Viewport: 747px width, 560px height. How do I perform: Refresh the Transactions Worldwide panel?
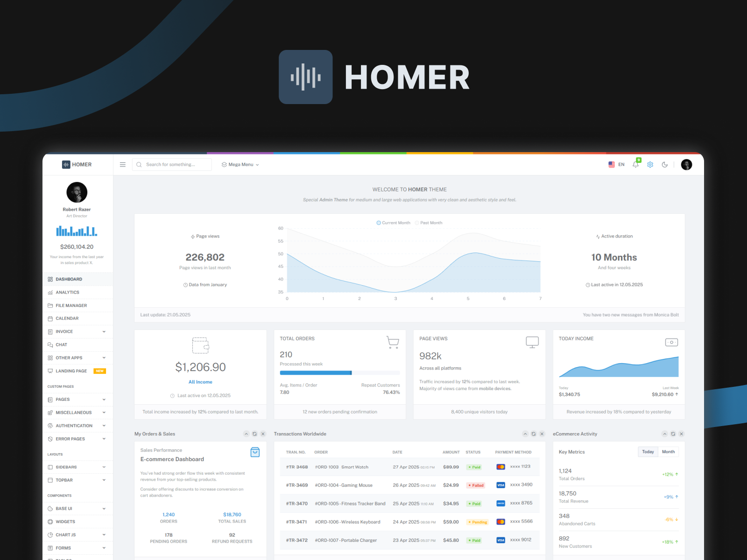tap(533, 434)
